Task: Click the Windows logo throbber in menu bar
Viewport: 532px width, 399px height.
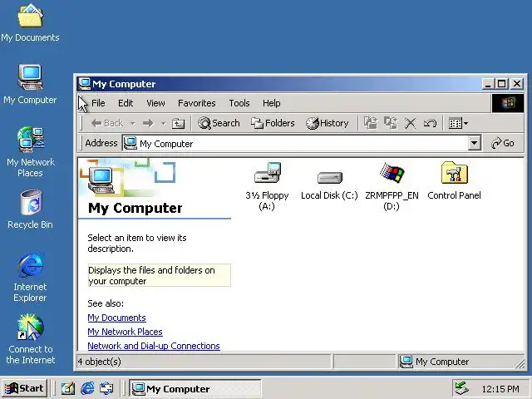Action: tap(508, 103)
